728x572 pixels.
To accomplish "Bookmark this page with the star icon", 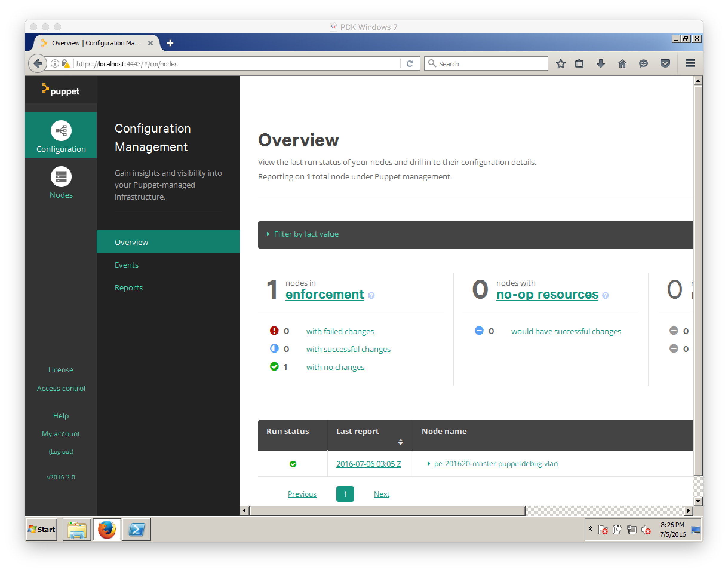I will click(x=560, y=63).
